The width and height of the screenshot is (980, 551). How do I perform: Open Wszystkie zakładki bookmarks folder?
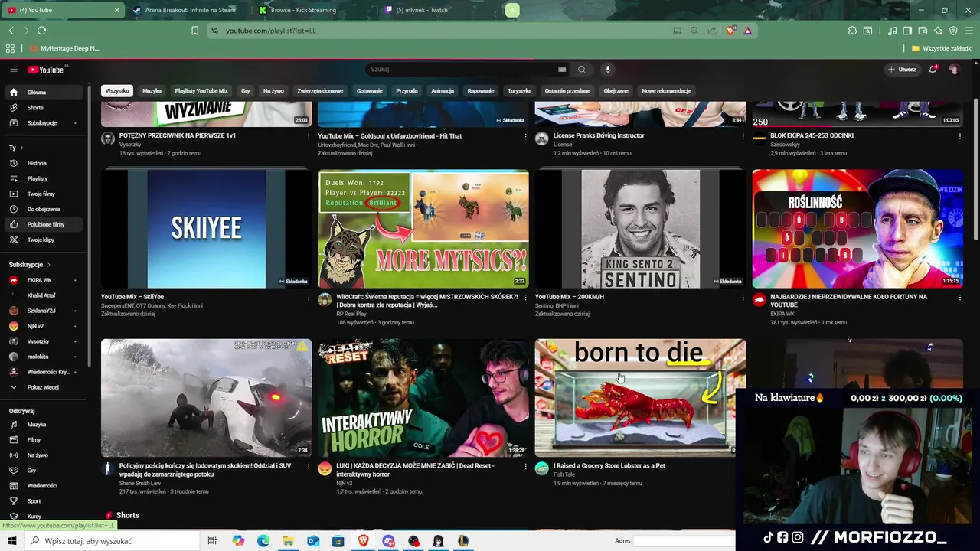[x=942, y=48]
